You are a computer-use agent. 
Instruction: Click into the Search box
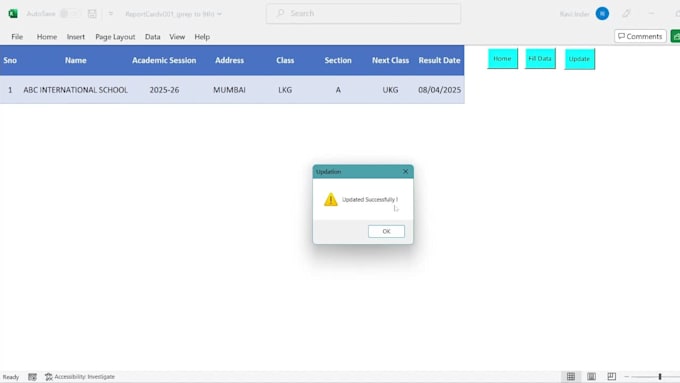[x=363, y=13]
